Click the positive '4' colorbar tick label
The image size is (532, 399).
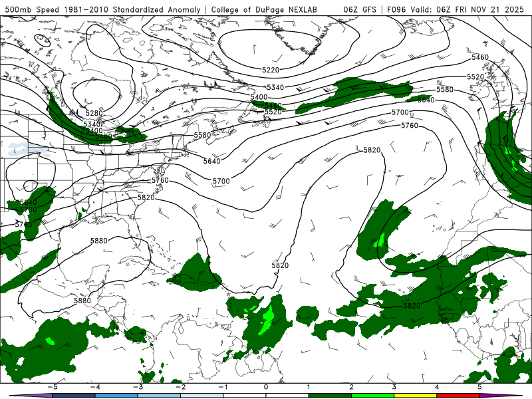(437, 387)
